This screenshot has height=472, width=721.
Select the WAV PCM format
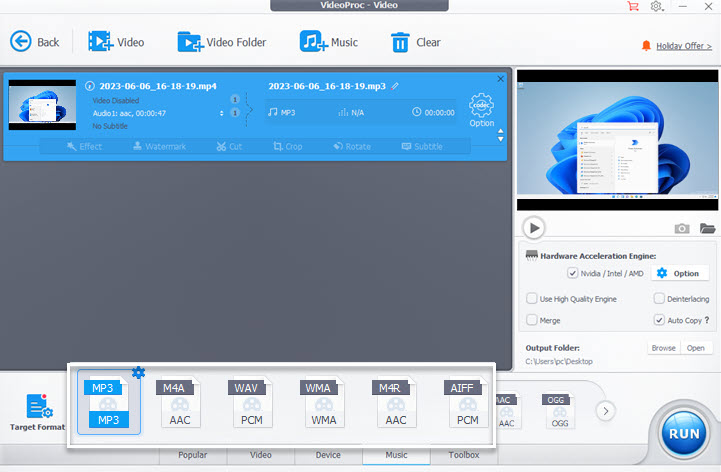tap(252, 403)
